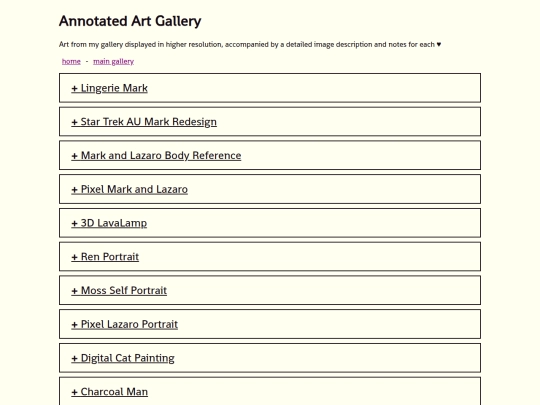Click the Annotated Art Gallery heading
This screenshot has height=405, width=540.
click(x=130, y=21)
